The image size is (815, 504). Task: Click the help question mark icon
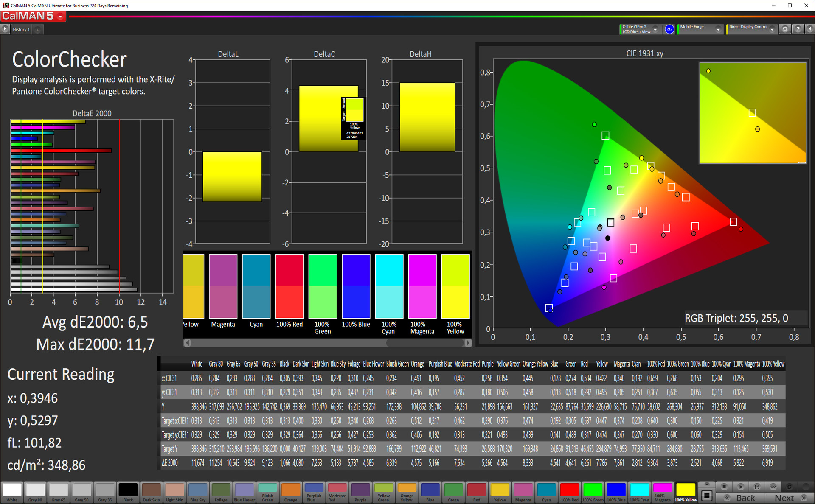point(798,29)
